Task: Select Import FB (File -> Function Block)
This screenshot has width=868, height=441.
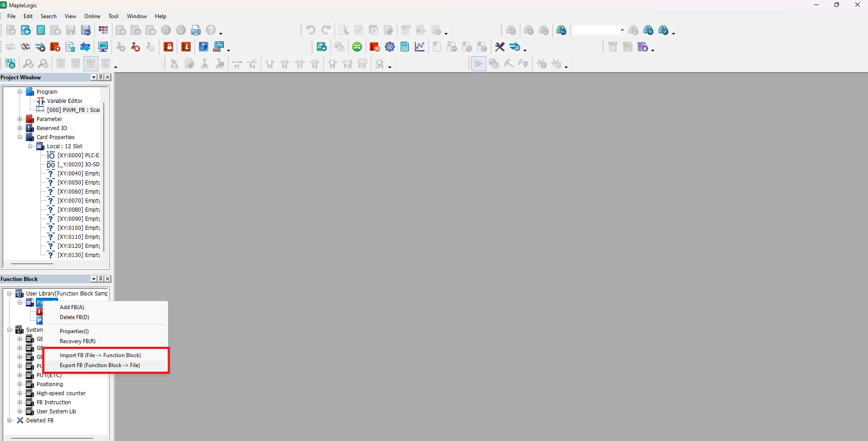Action: [100, 355]
